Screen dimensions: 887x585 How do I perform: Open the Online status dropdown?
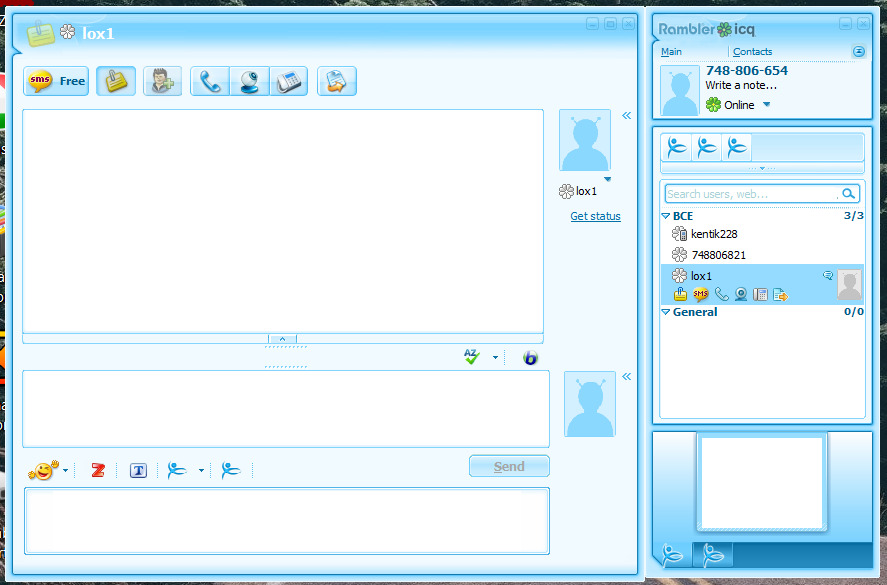(x=767, y=104)
